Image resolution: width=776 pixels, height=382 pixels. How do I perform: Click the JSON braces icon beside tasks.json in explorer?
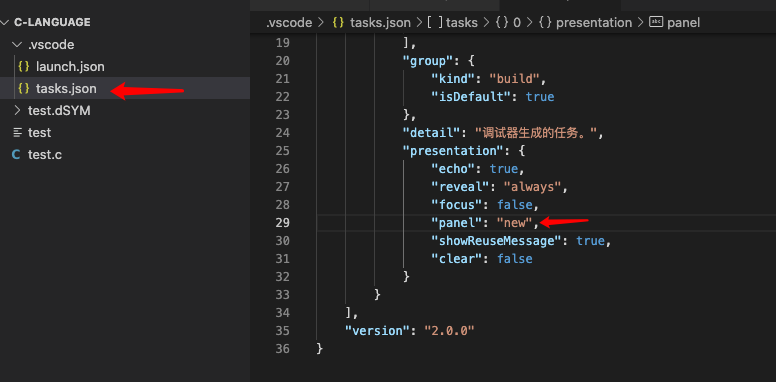click(x=23, y=89)
